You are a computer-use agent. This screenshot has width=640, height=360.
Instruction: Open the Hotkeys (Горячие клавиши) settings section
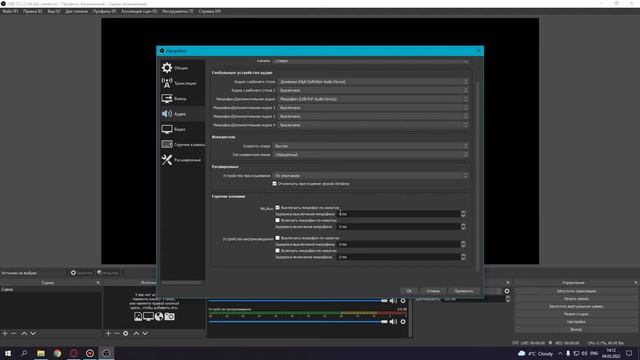[x=182, y=144]
